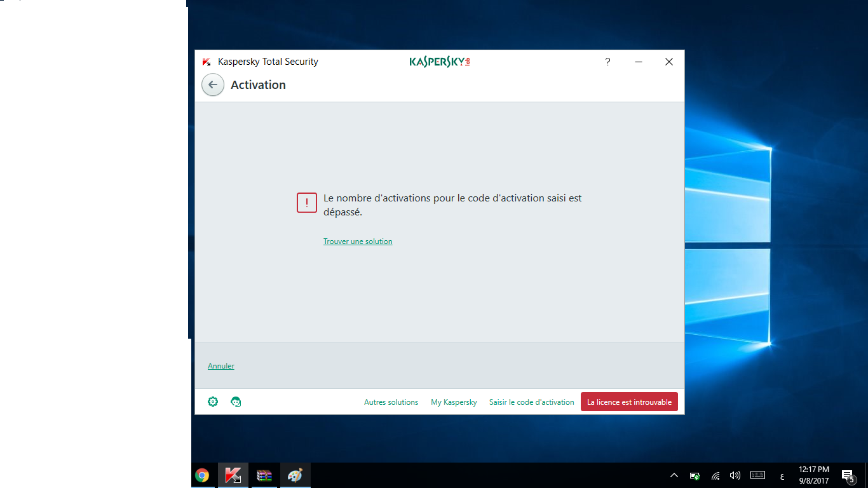Open the Paint app in the taskbar
Screen dimensions: 868x488
click(x=295, y=475)
